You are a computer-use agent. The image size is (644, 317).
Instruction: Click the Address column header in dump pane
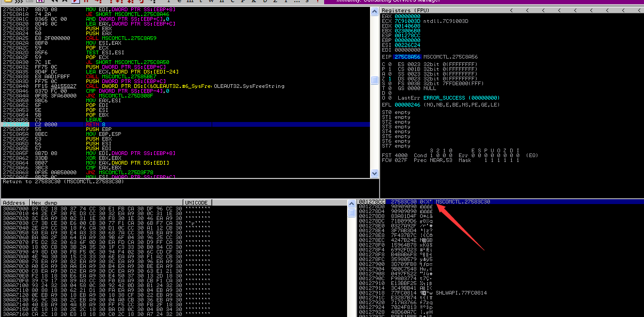14,202
